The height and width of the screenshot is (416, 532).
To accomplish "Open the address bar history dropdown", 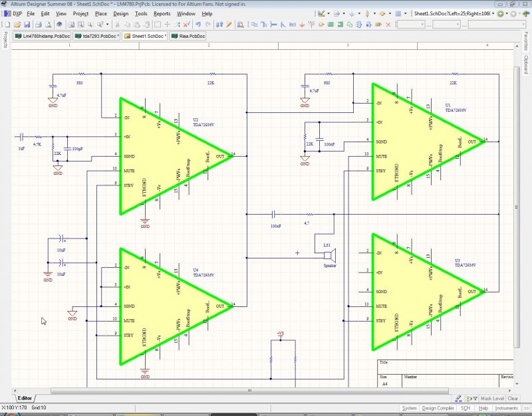I will click(x=493, y=13).
